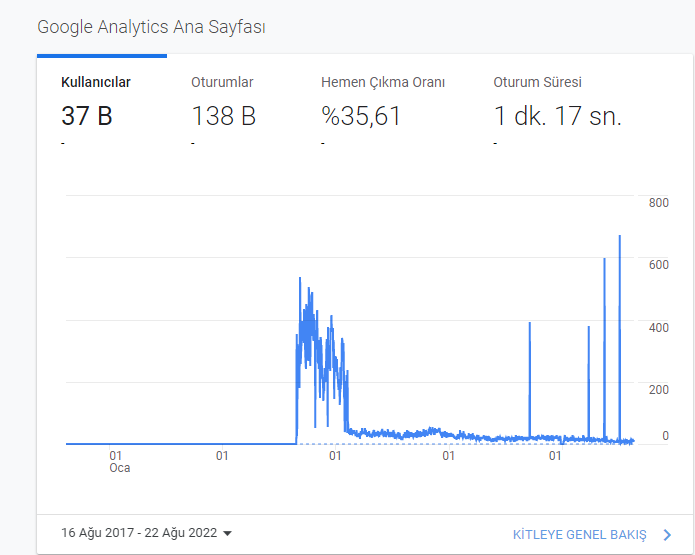Open the Hemen Çıkma Oranı tab
Screen dimensions: 695x555
[383, 82]
